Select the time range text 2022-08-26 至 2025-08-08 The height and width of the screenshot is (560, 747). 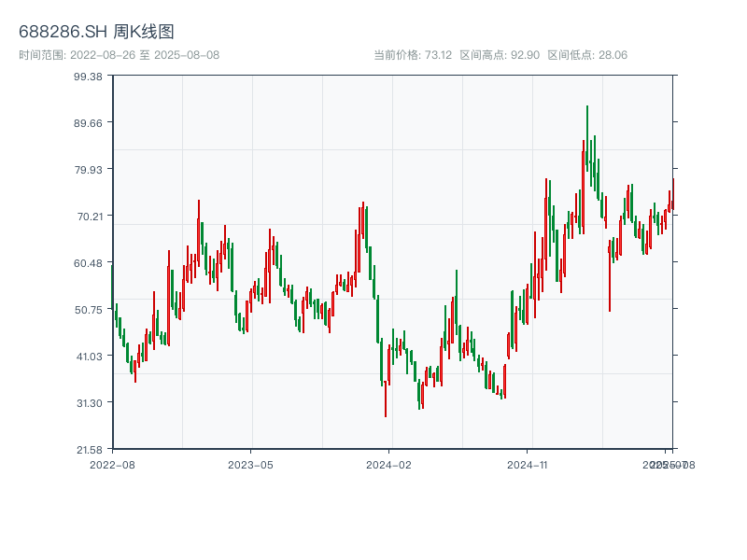145,55
